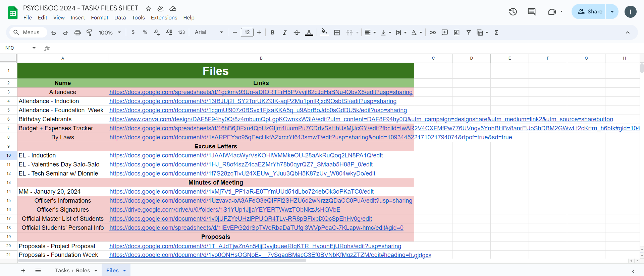Click the Undo icon

click(x=53, y=32)
